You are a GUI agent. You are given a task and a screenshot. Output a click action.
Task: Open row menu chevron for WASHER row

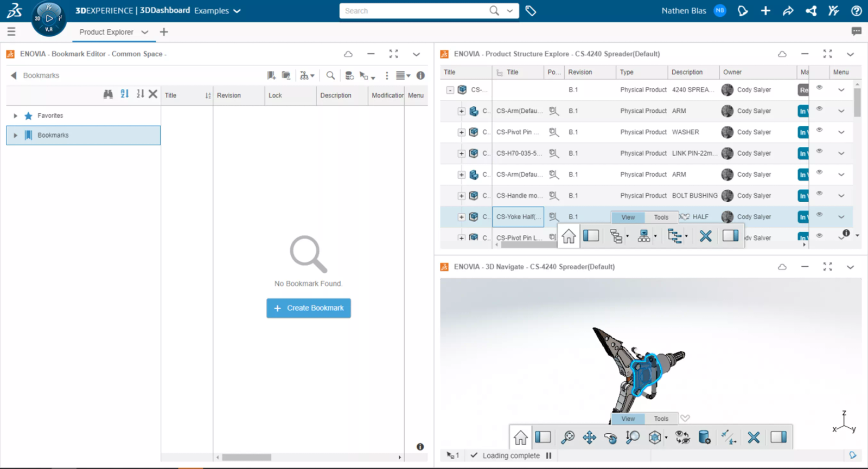(x=841, y=132)
